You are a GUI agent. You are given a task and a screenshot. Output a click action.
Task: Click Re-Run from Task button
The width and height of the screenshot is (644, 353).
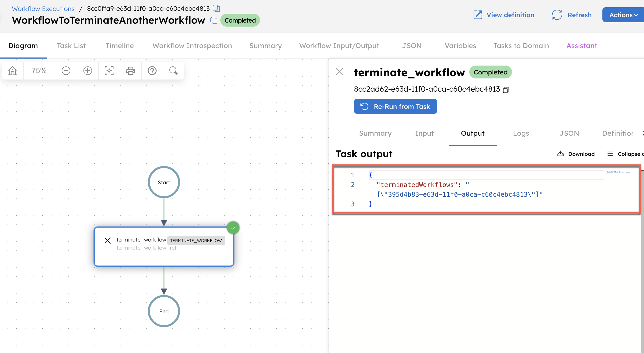click(x=395, y=106)
